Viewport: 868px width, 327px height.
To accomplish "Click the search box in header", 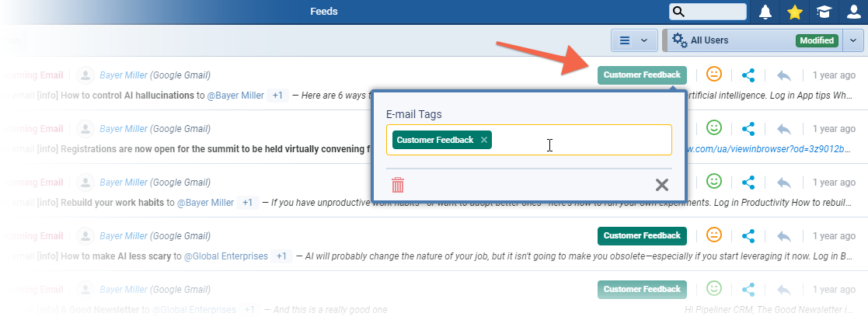I will [x=707, y=12].
